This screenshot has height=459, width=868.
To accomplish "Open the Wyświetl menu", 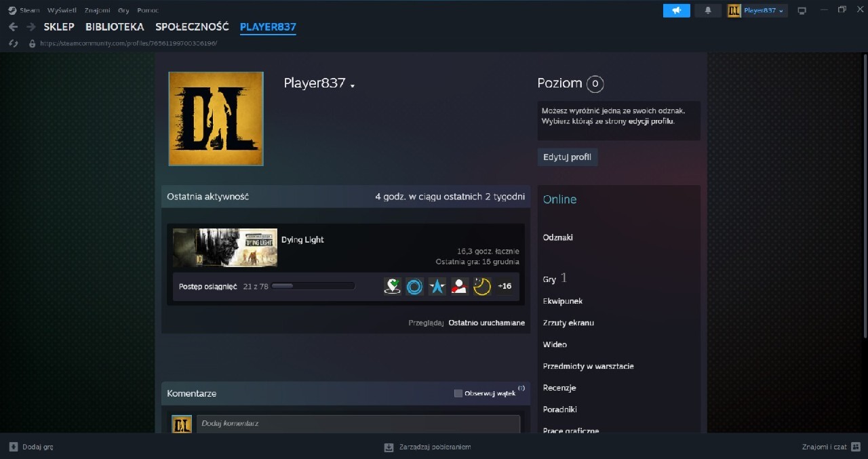I will 62,10.
